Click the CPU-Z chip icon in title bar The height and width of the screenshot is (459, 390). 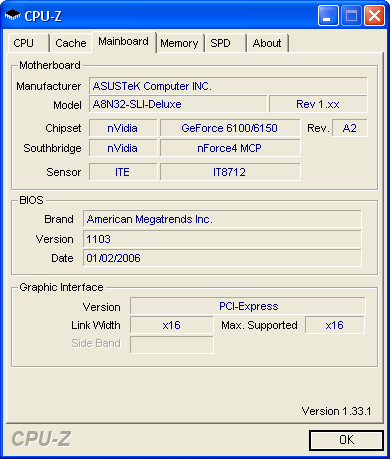pyautogui.click(x=13, y=15)
